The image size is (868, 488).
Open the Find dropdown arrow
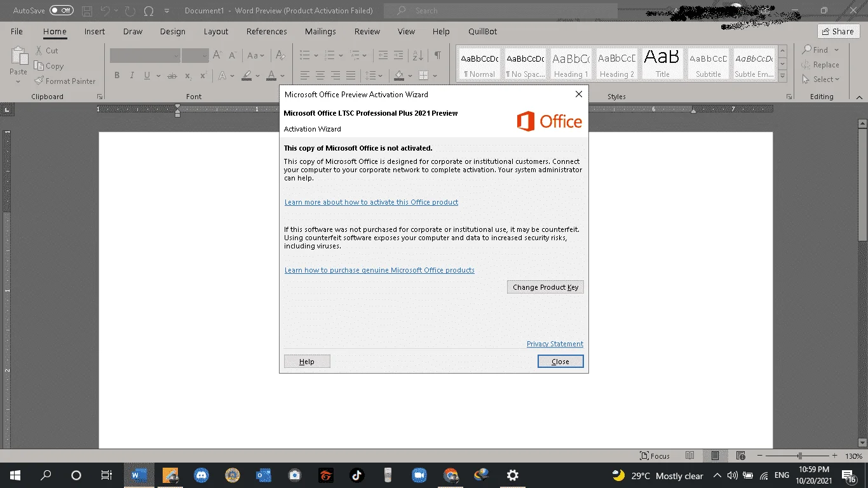click(836, 50)
